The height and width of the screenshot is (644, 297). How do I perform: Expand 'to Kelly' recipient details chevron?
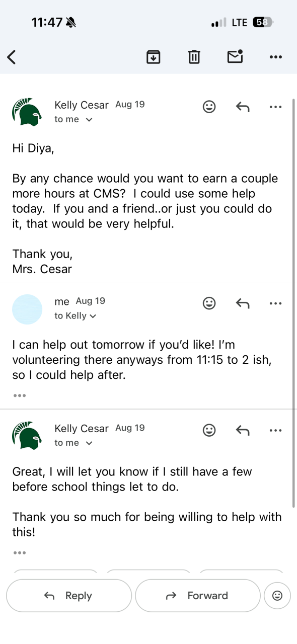pos(92,316)
